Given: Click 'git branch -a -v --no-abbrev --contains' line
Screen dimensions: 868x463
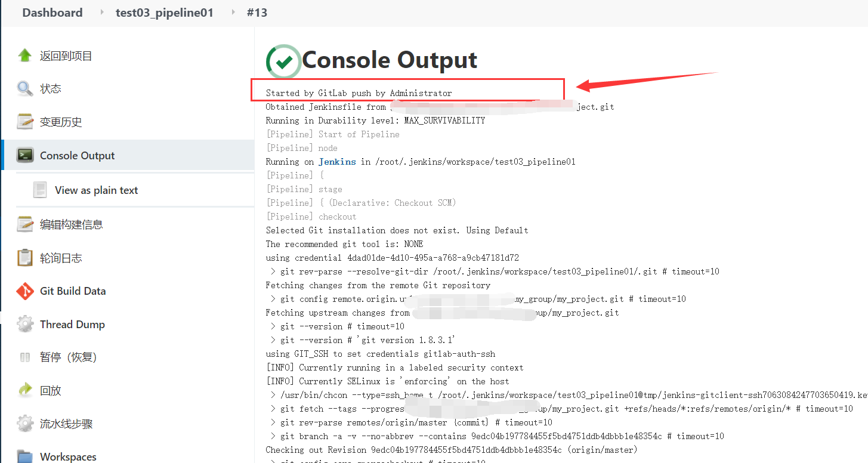Looking at the screenshot, I should [x=498, y=436].
